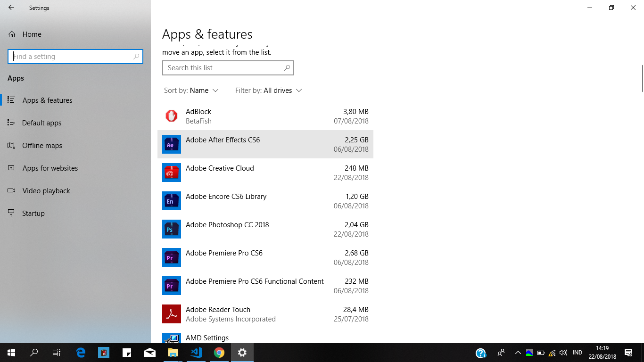Screen dimensions: 644x362
Task: Open the volume speaker control
Action: coord(563,353)
